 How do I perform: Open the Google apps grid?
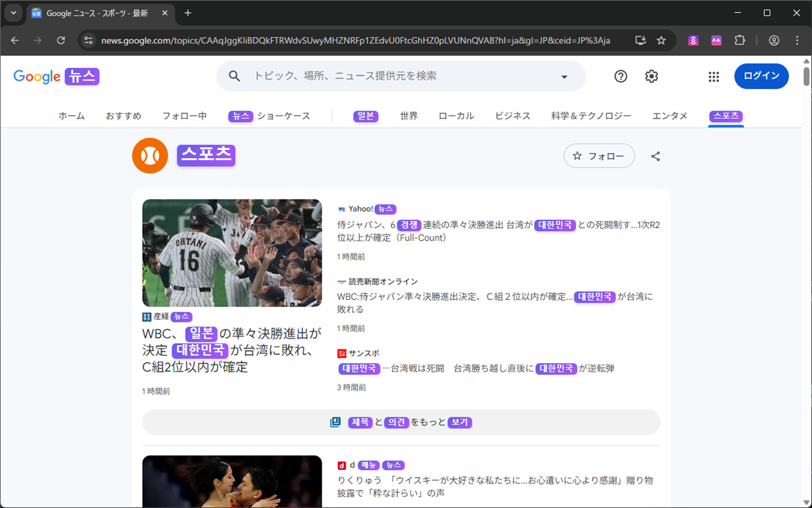714,76
